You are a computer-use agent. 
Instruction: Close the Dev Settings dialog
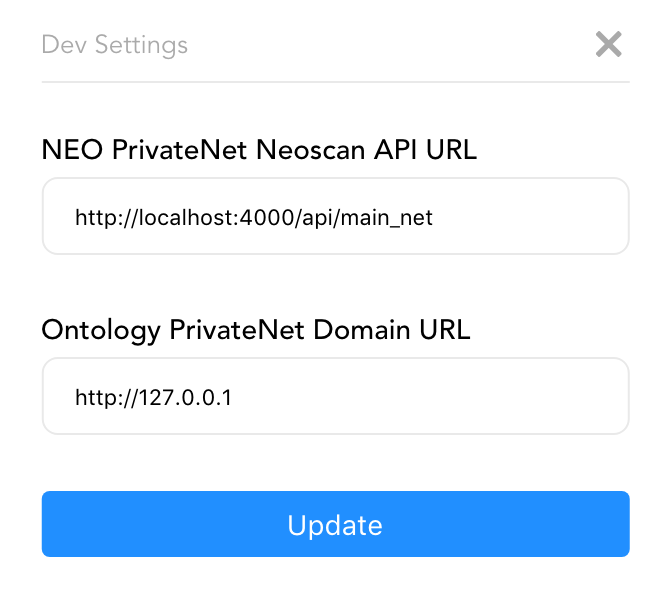click(608, 44)
